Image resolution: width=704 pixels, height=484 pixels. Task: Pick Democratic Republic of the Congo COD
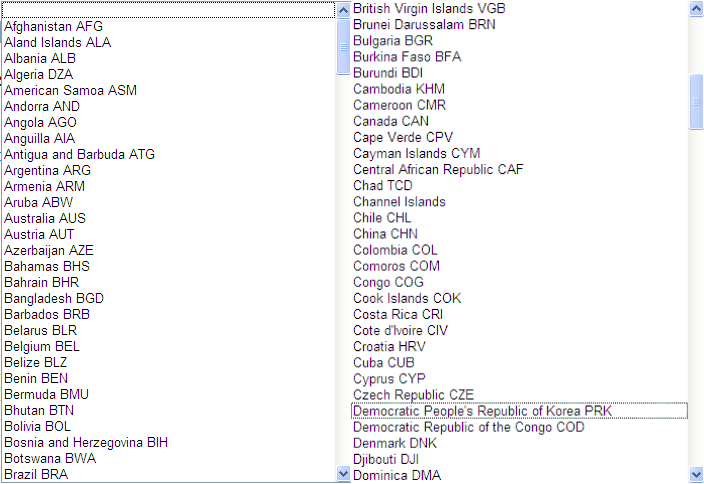[x=469, y=427]
